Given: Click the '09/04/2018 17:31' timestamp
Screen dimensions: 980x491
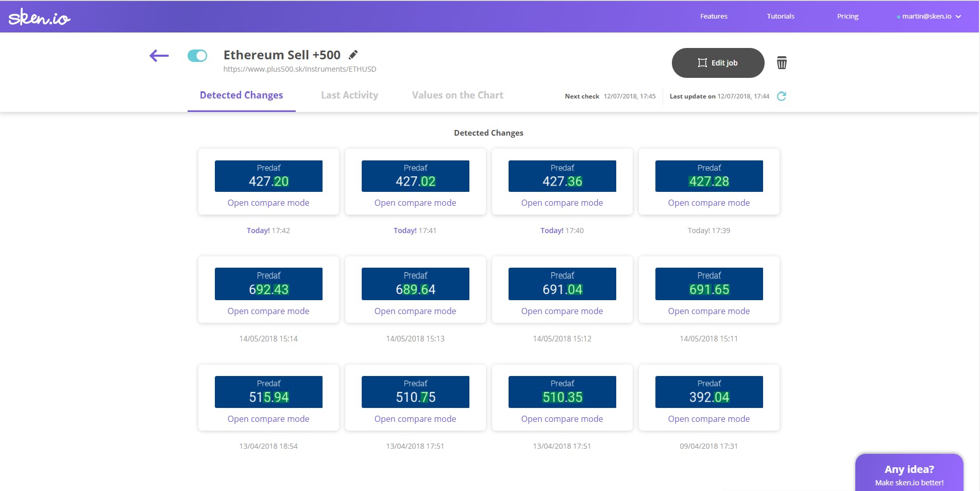Looking at the screenshot, I should tap(709, 446).
